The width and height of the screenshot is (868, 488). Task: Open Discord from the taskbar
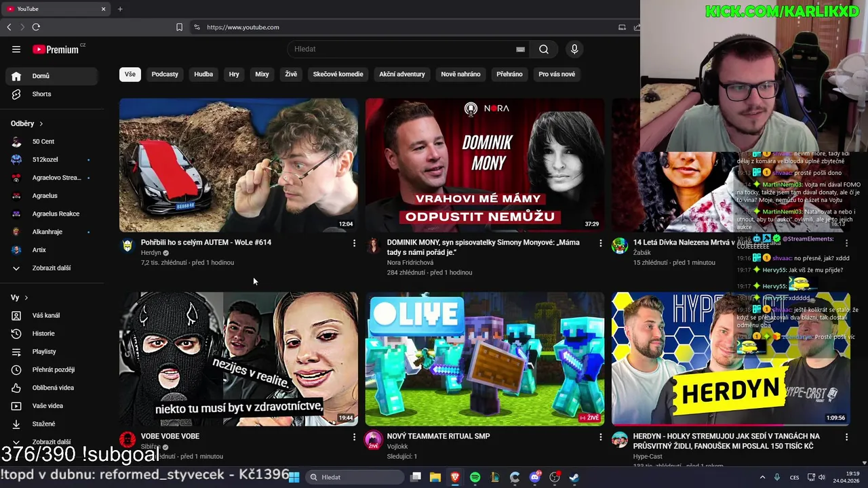click(535, 477)
